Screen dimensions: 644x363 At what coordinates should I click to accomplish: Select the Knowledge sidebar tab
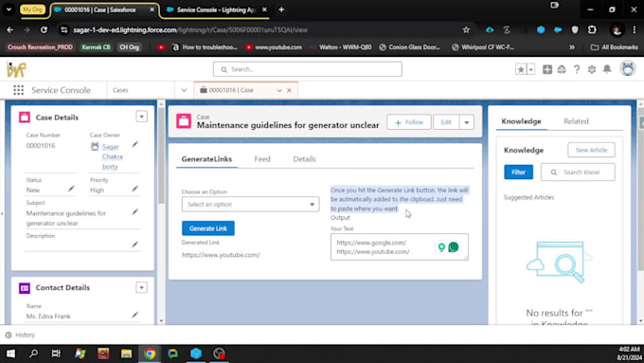(x=521, y=121)
